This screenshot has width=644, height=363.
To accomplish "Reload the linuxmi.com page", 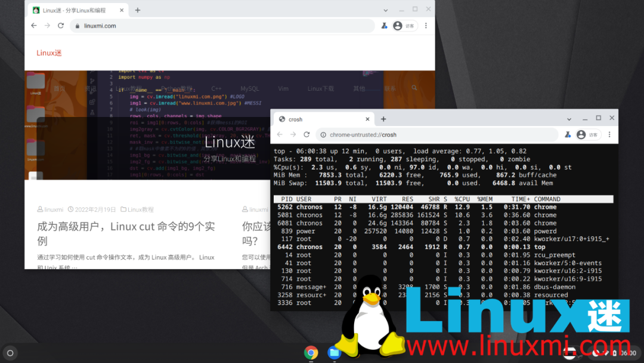I will (x=61, y=26).
